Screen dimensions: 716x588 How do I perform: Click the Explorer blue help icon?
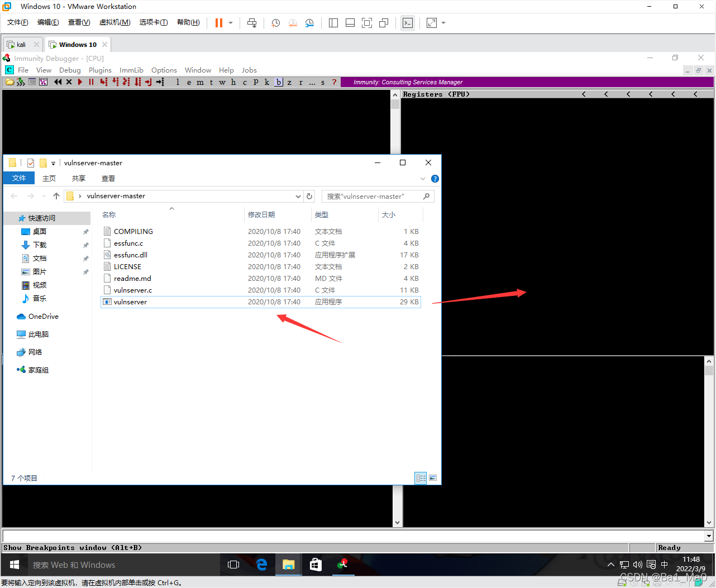(435, 179)
